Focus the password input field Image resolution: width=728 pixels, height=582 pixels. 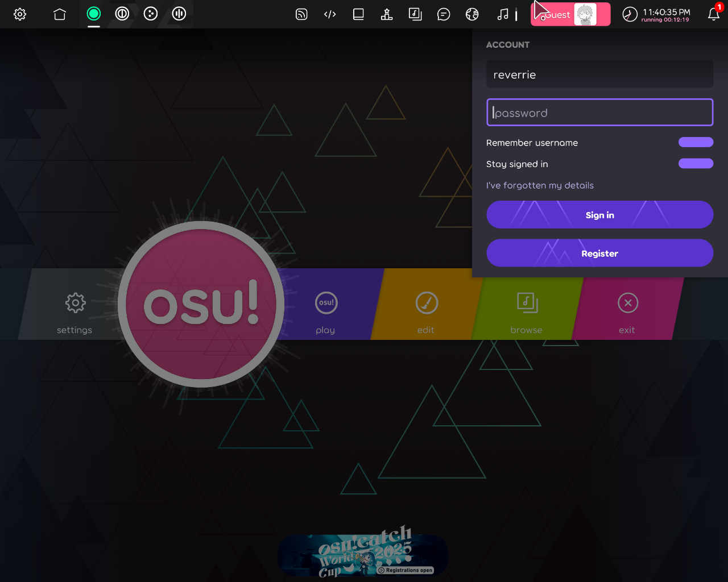click(599, 113)
